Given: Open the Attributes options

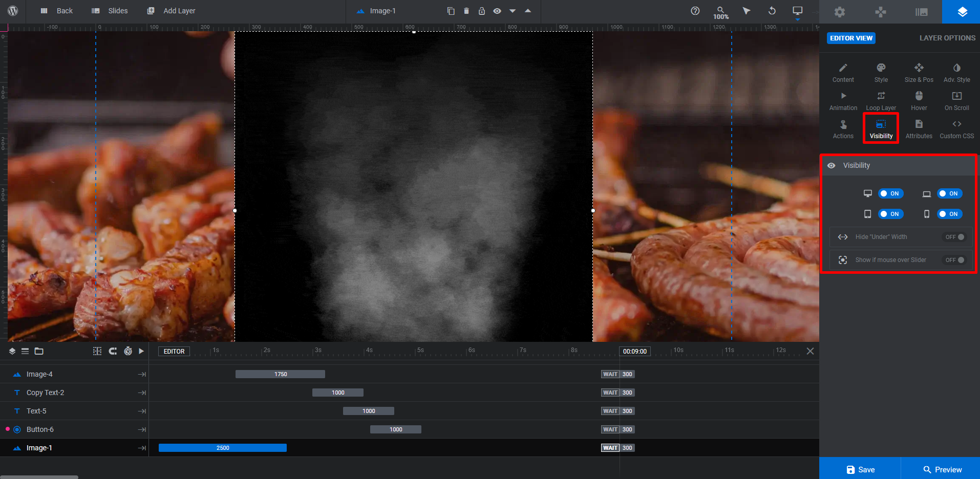Looking at the screenshot, I should click(x=919, y=129).
